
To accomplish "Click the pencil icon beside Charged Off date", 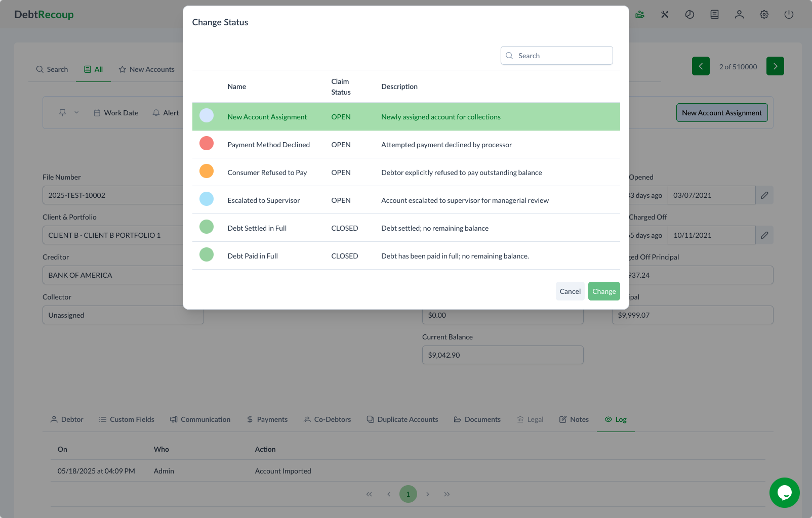I will 764,235.
